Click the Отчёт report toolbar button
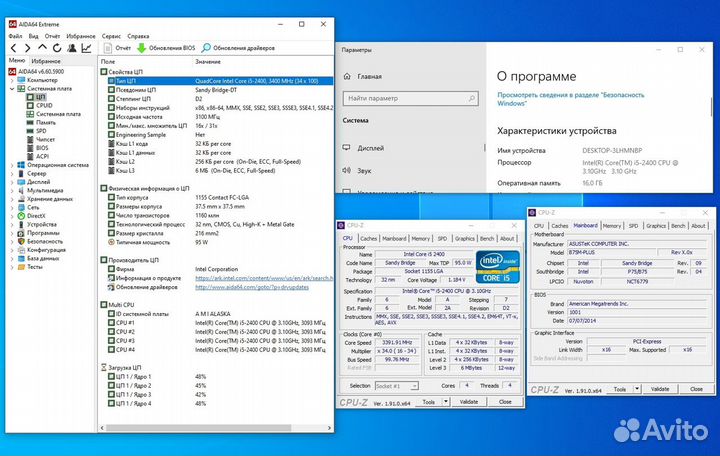The width and height of the screenshot is (720, 456). (117, 48)
